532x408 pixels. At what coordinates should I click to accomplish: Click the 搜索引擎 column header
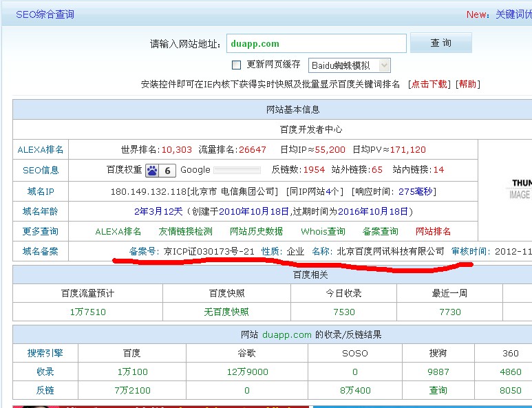45,354
